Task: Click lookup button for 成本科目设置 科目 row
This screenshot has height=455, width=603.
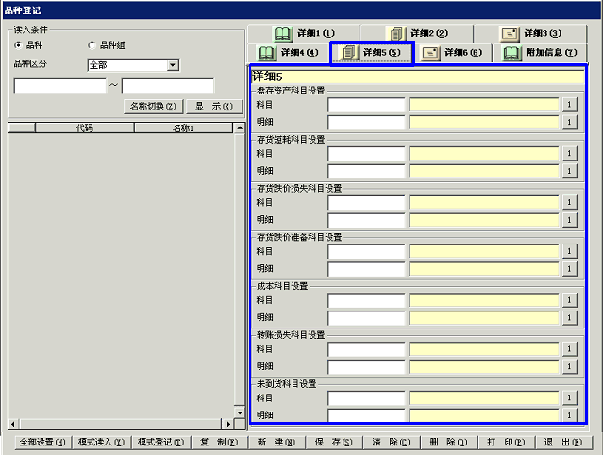Action: click(x=569, y=300)
